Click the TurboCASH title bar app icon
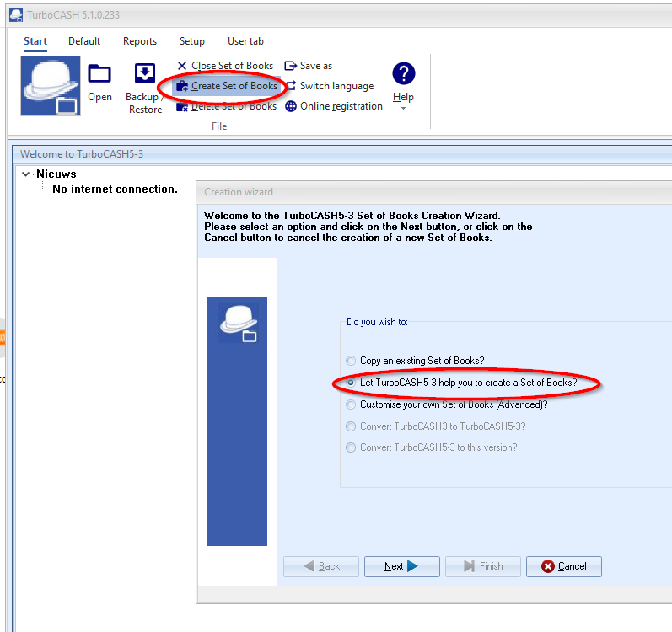The height and width of the screenshot is (632, 672). (x=15, y=15)
